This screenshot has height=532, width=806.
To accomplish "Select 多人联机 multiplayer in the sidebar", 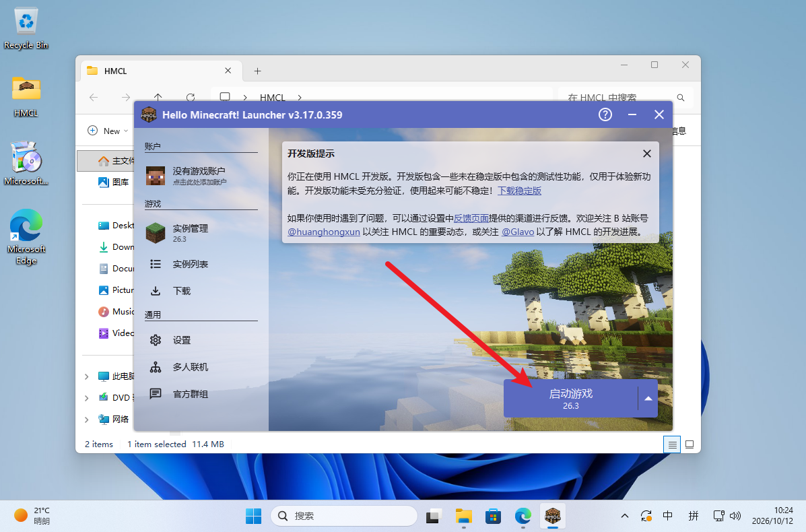I will (201, 367).
